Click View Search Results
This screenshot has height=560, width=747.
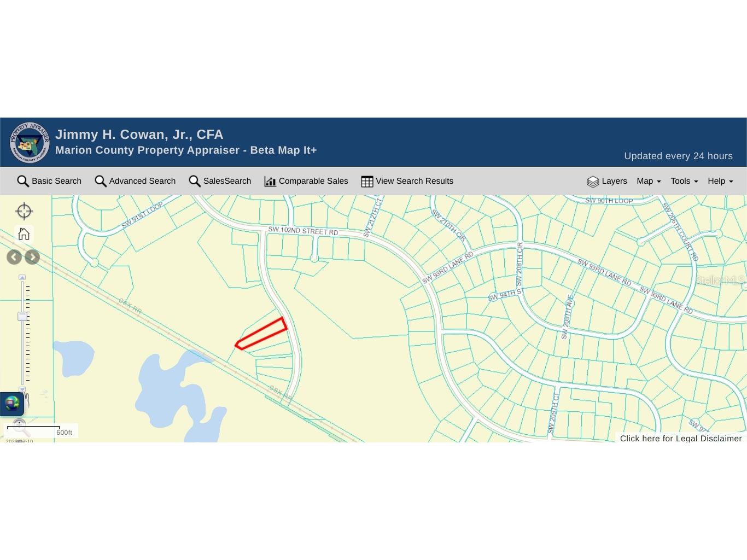(x=407, y=181)
